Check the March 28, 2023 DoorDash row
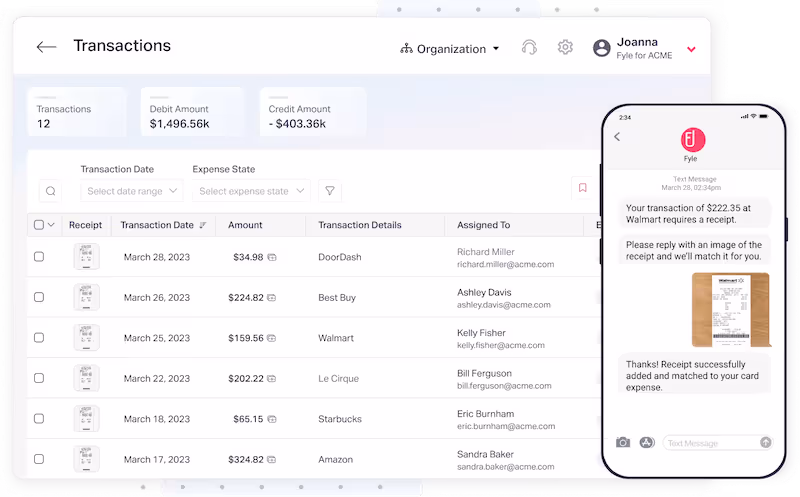The image size is (800, 497). coord(39,257)
